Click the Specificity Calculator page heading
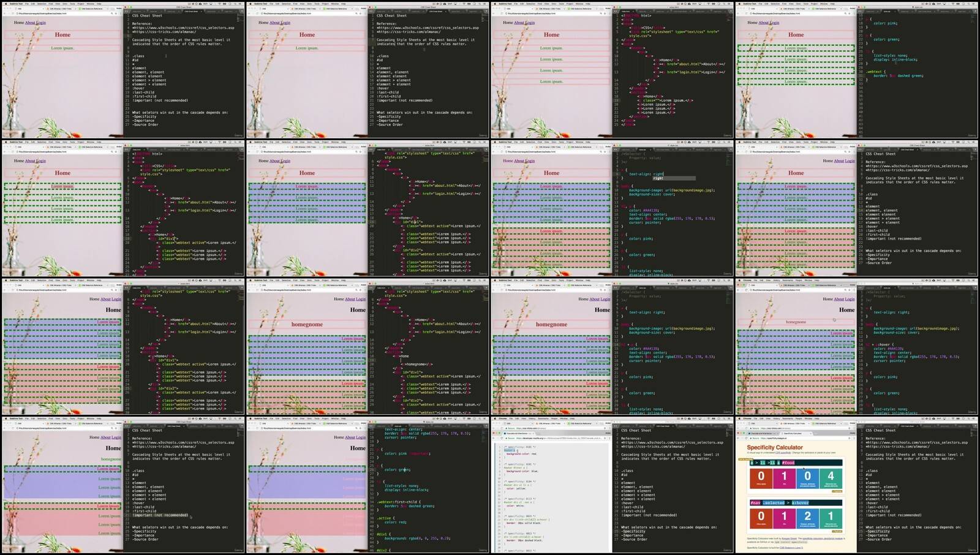980x555 pixels. click(775, 447)
